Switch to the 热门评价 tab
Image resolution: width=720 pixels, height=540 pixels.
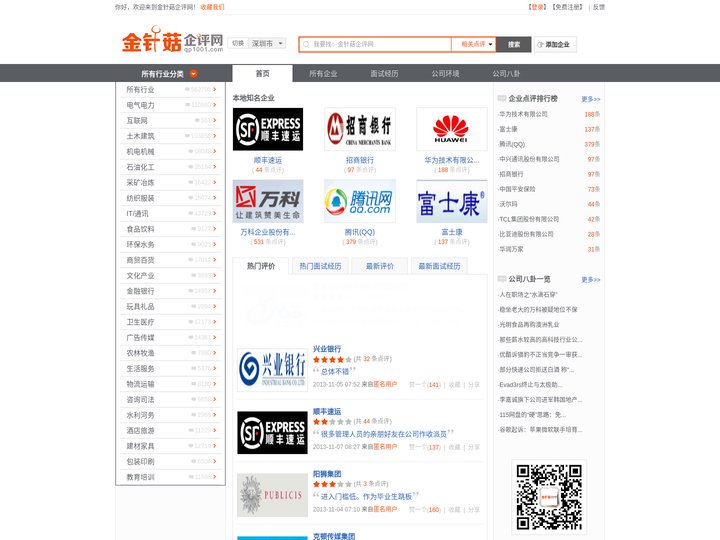click(x=261, y=266)
